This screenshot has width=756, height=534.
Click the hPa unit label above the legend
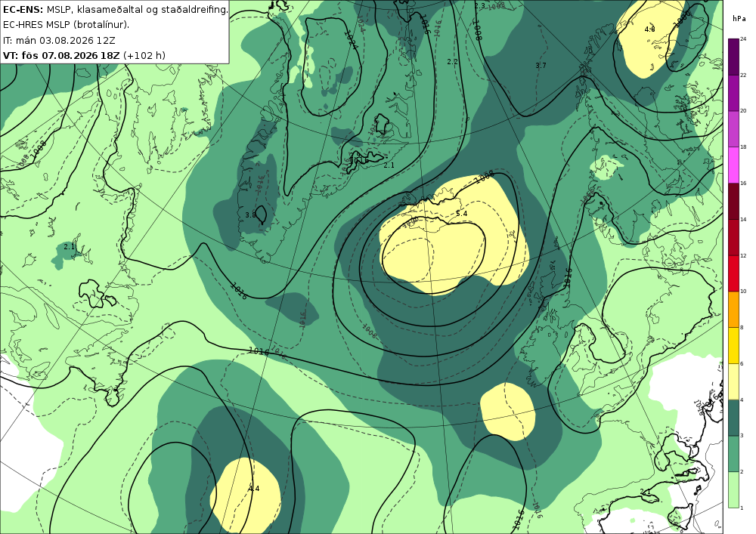pyautogui.click(x=739, y=18)
